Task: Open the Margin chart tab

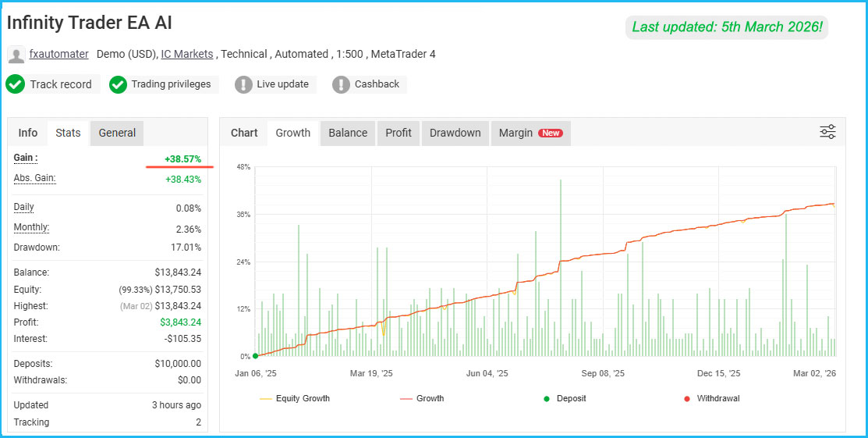Action: (531, 133)
